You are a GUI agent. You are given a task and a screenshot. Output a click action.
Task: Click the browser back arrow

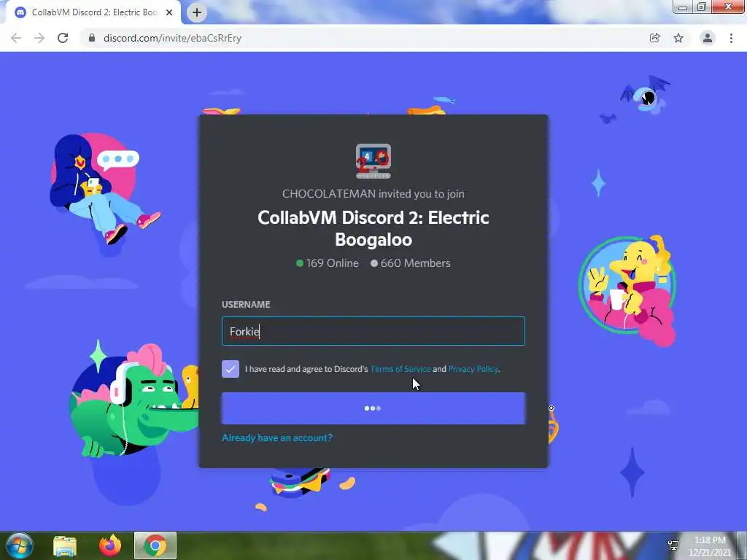(16, 38)
